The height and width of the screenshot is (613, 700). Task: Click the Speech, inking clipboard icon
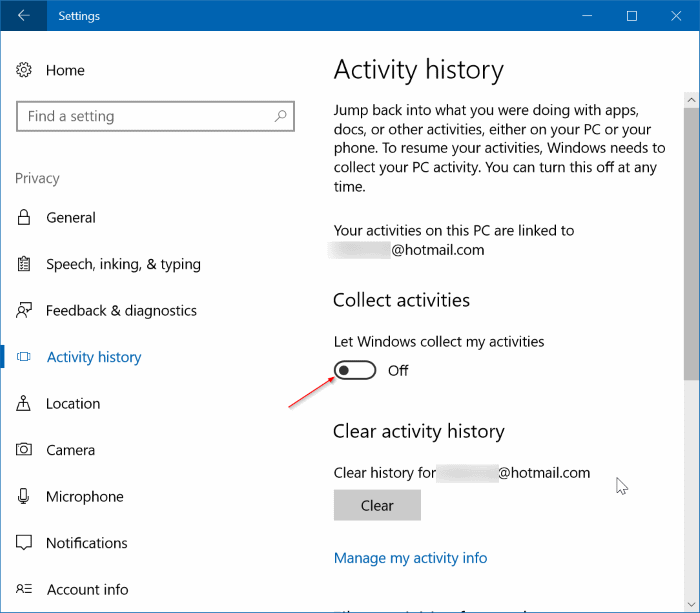coord(24,264)
